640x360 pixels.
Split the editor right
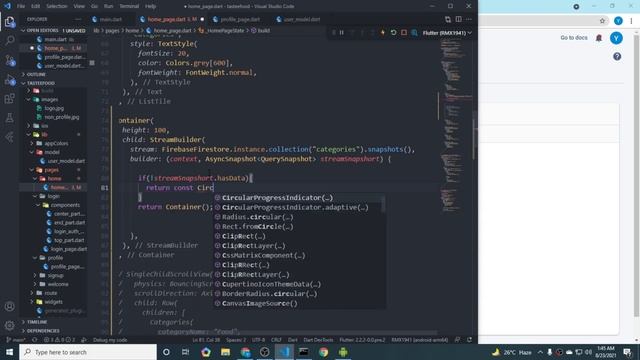(x=458, y=19)
